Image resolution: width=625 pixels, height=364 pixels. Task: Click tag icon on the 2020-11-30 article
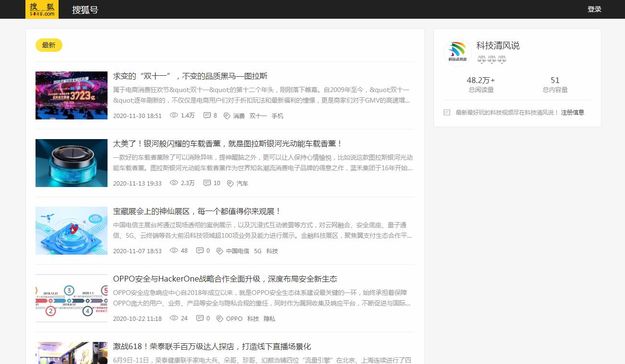click(227, 116)
